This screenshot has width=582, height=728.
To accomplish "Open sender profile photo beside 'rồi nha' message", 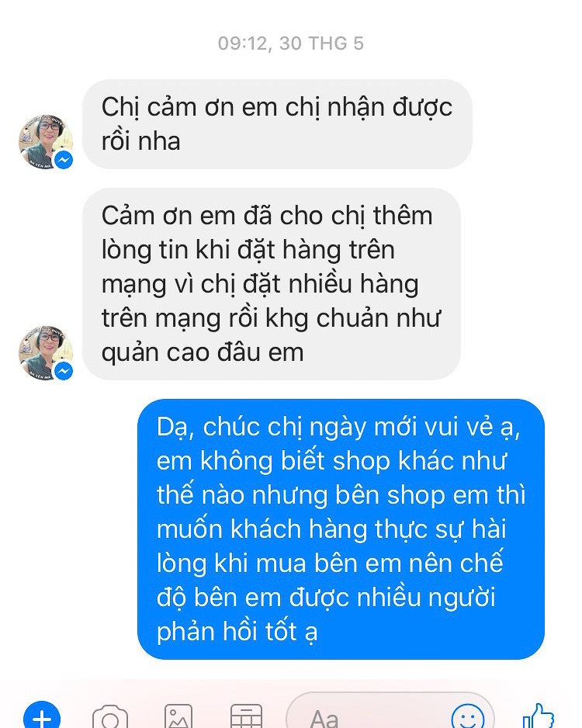I will tap(46, 141).
